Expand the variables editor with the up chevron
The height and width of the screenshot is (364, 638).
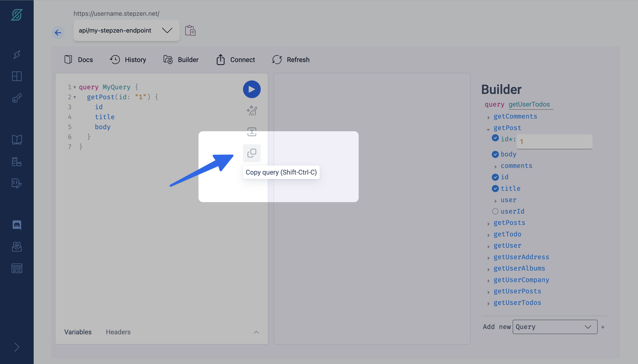point(256,332)
